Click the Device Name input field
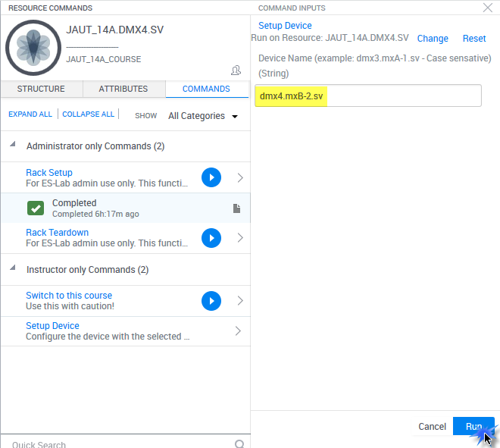500x448 pixels. tap(368, 96)
